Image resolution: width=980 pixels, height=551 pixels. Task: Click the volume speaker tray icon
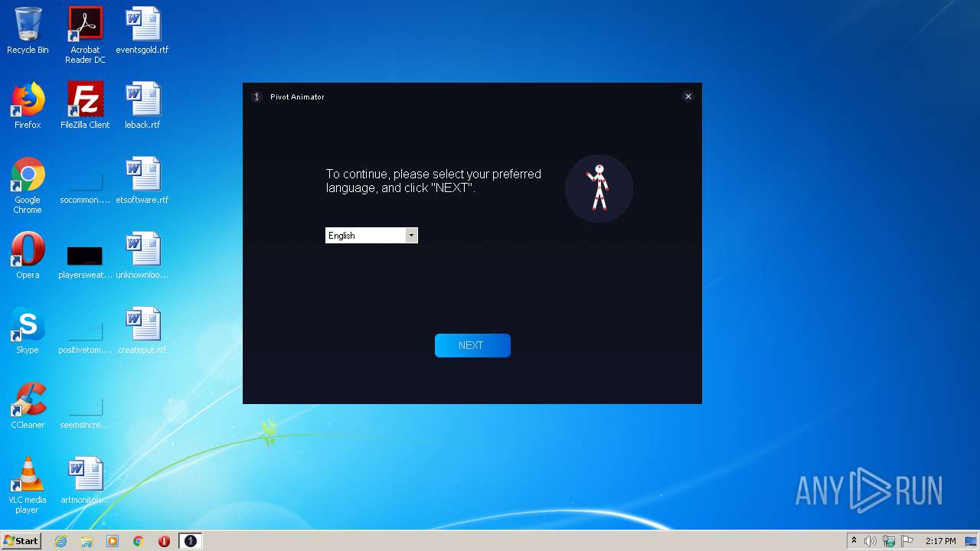871,541
